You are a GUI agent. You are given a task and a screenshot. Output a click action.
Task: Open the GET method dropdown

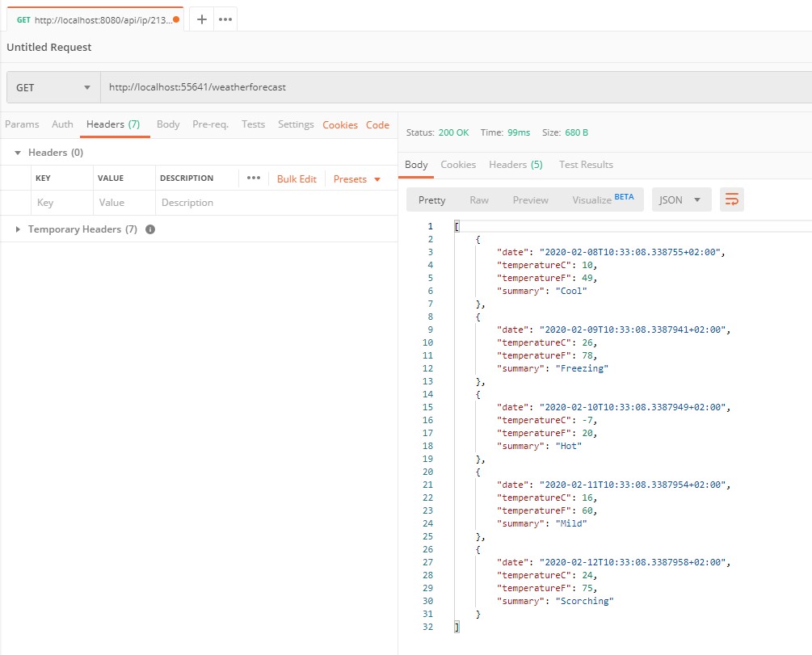53,87
